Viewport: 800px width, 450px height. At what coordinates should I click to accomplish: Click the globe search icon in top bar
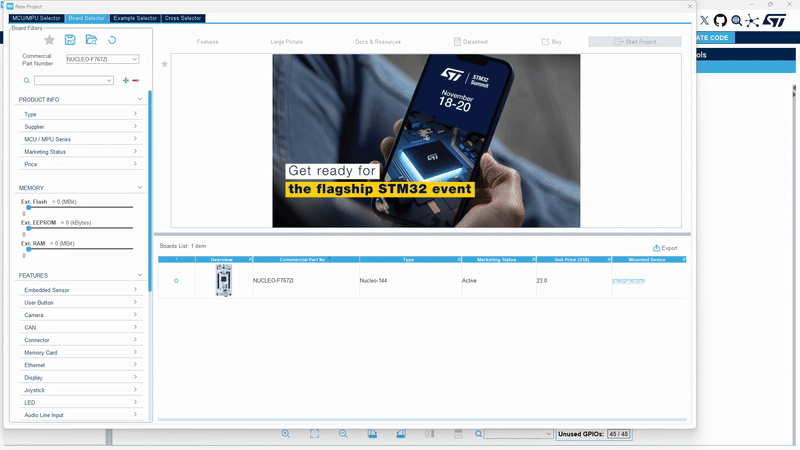(736, 20)
